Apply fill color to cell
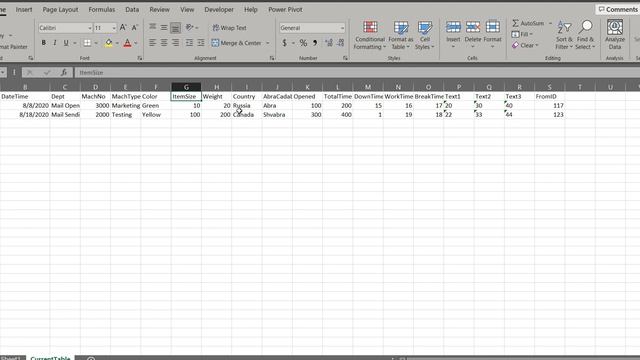The width and height of the screenshot is (640, 360). [109, 43]
